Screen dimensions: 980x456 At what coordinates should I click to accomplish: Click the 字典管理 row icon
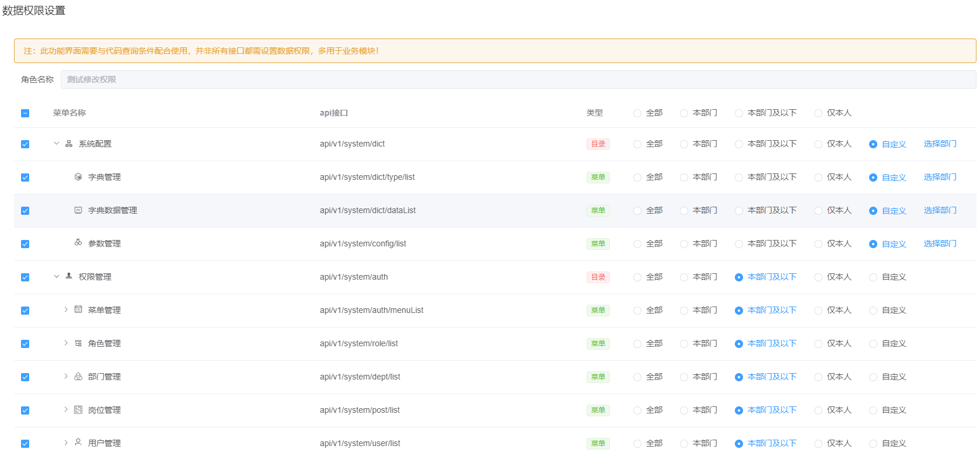(78, 177)
